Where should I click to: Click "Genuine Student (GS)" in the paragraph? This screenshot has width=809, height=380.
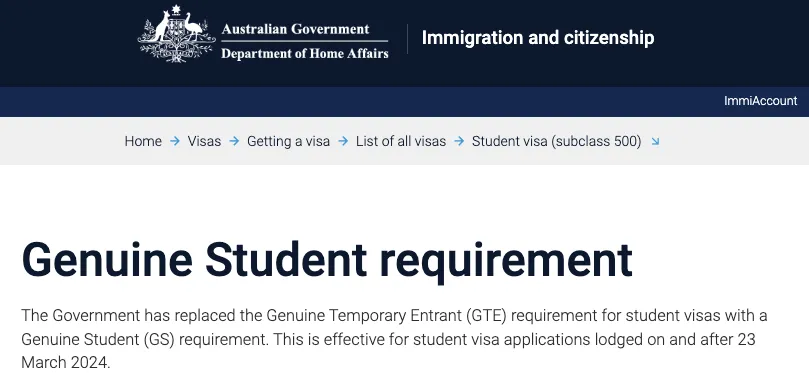click(x=98, y=339)
